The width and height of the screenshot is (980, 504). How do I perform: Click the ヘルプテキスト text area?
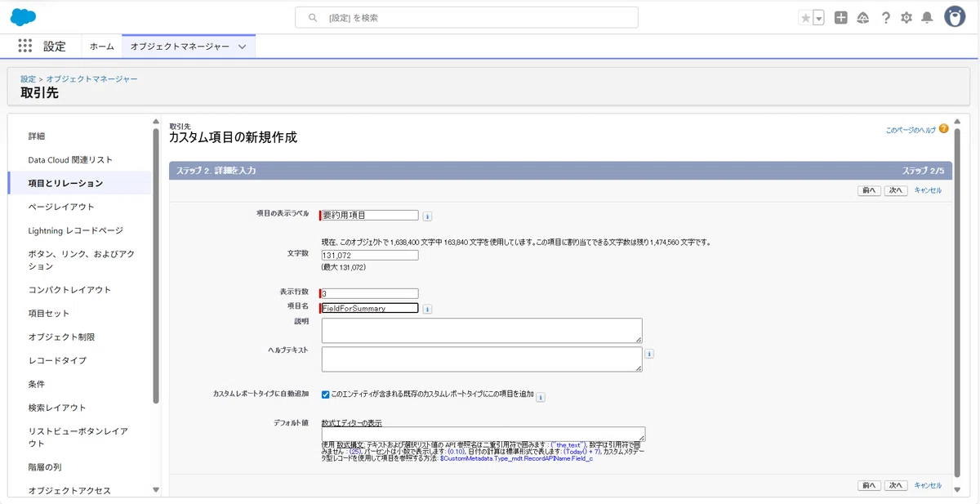tap(482, 359)
